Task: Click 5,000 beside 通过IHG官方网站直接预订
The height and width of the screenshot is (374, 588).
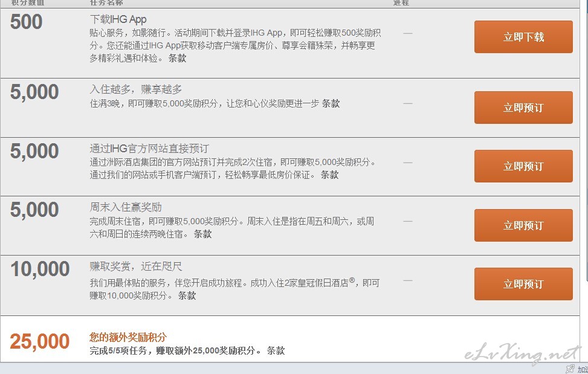Action: 34,151
